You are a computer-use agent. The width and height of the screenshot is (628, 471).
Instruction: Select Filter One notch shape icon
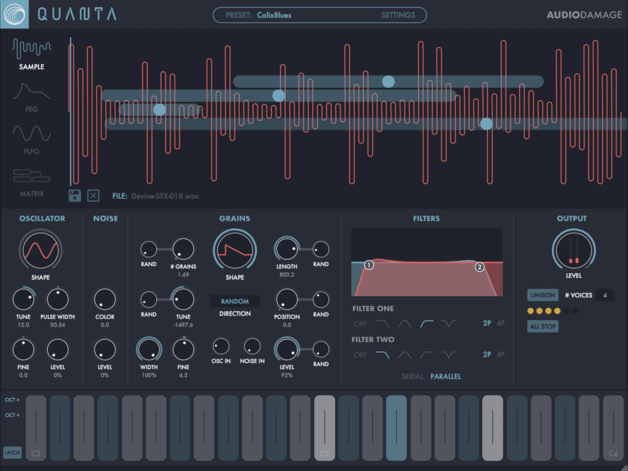coord(449,323)
